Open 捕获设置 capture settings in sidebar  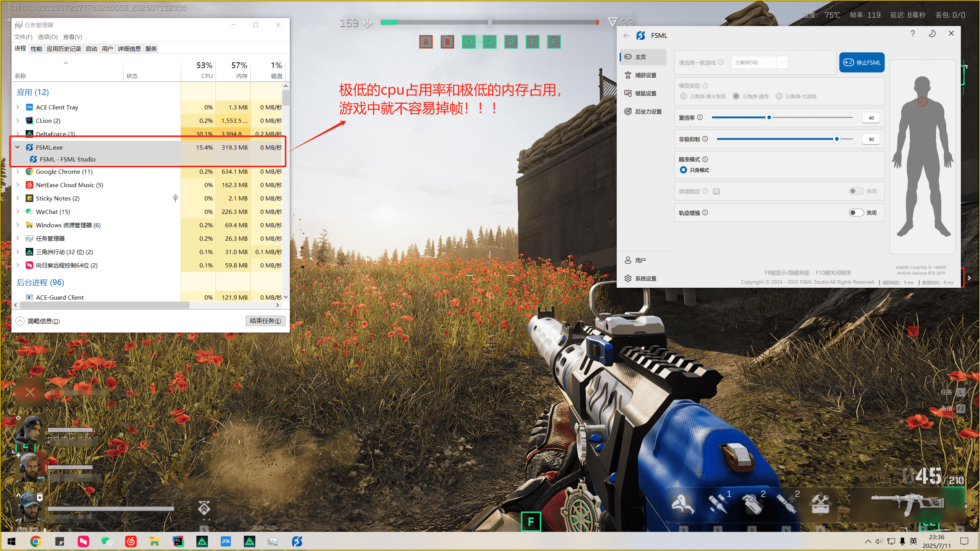[x=645, y=75]
